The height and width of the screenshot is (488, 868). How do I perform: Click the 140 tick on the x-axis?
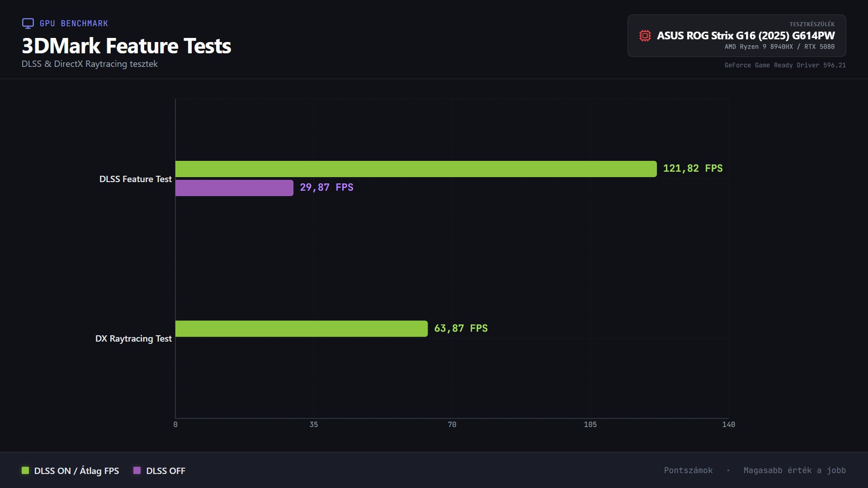pos(728,424)
